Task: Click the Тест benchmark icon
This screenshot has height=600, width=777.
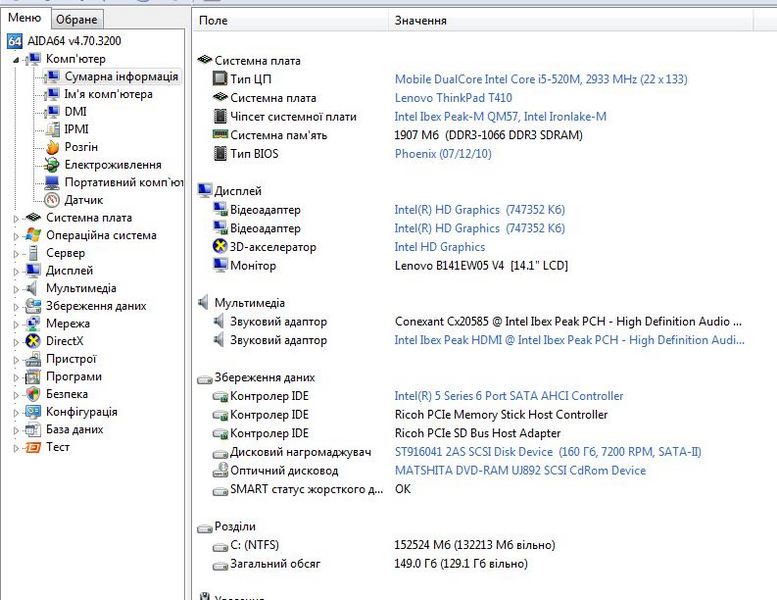Action: [33, 447]
